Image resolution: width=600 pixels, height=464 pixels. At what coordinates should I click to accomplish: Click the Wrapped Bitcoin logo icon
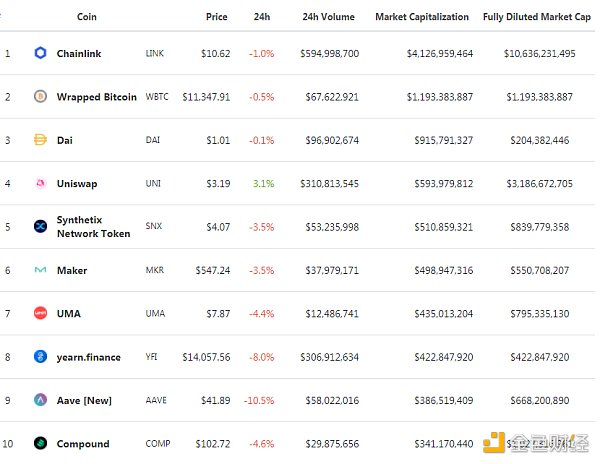tap(40, 97)
